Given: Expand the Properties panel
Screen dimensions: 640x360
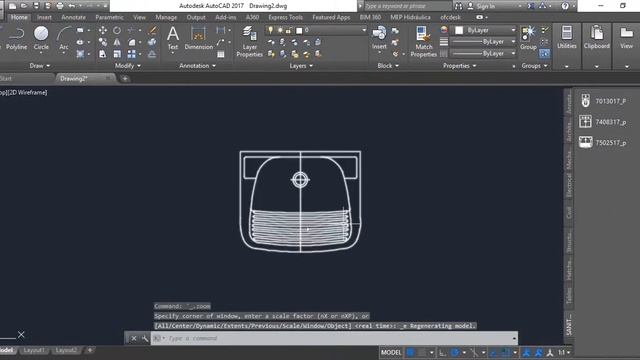Looking at the screenshot, I should [x=460, y=66].
